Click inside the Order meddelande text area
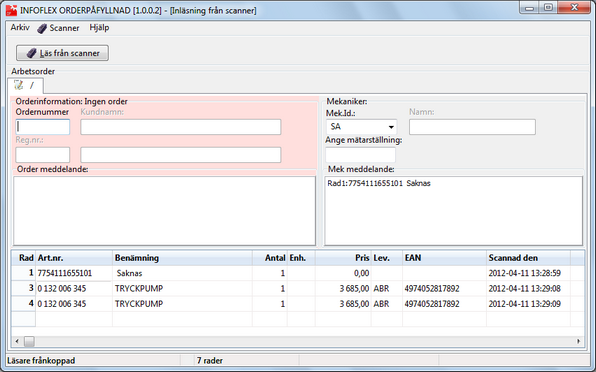The height and width of the screenshot is (372, 596). [165, 211]
